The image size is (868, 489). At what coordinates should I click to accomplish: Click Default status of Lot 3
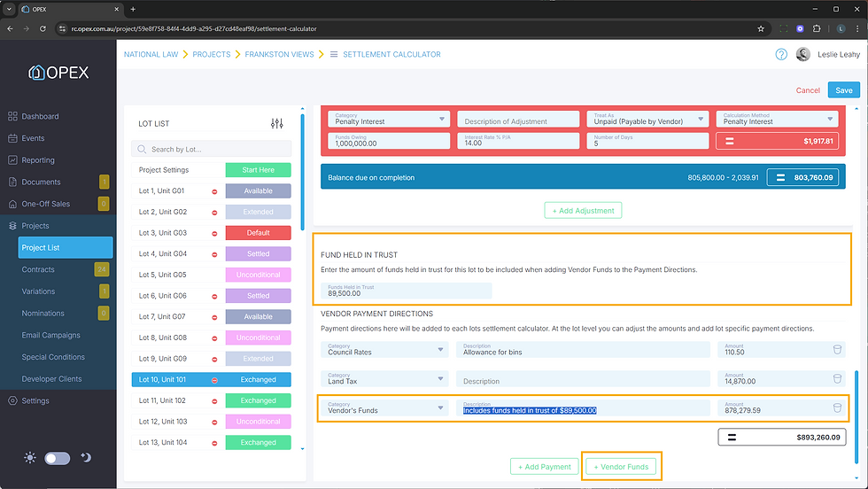point(258,233)
